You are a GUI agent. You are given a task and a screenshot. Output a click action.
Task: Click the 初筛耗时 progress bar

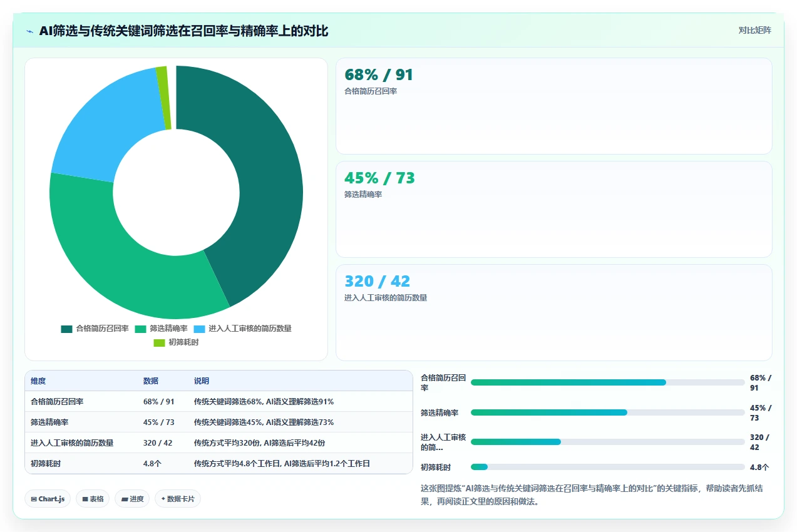[607, 467]
